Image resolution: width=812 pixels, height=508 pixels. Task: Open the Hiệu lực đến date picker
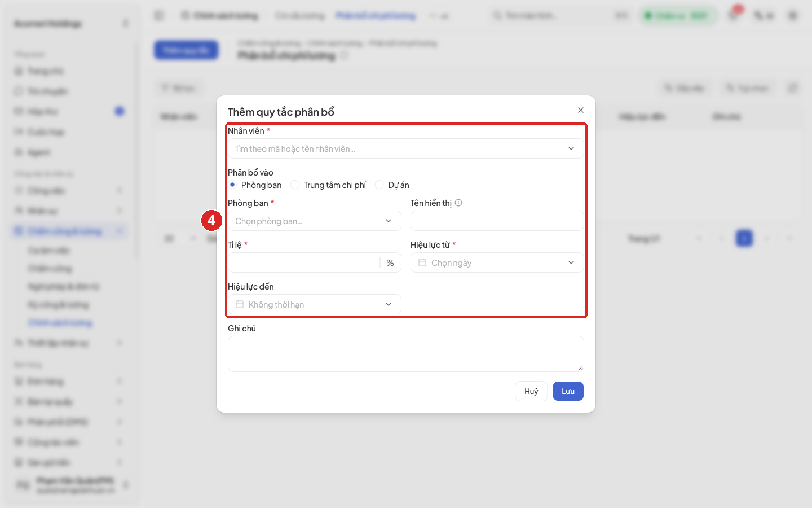click(315, 304)
